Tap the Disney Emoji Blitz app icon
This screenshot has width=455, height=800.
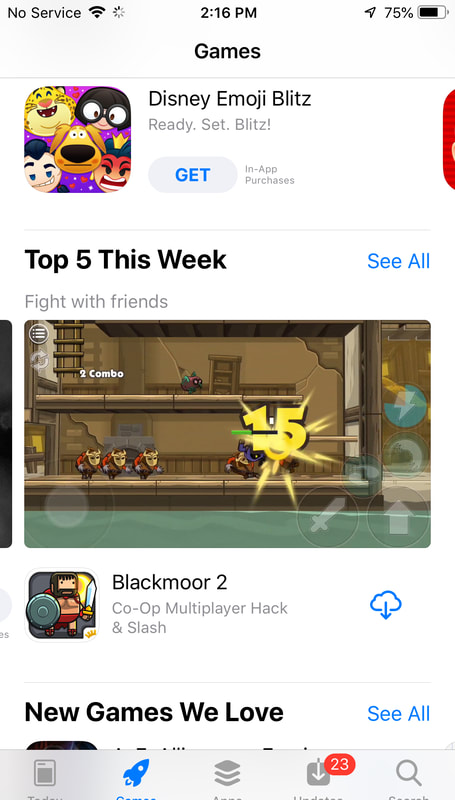tap(78, 139)
